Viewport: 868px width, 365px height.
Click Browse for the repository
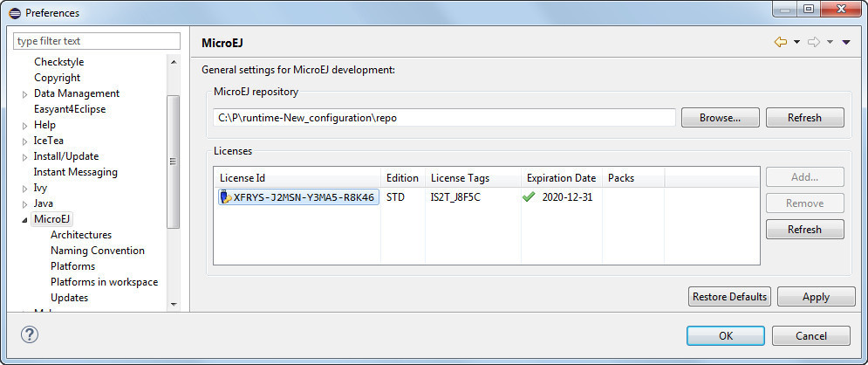(720, 117)
